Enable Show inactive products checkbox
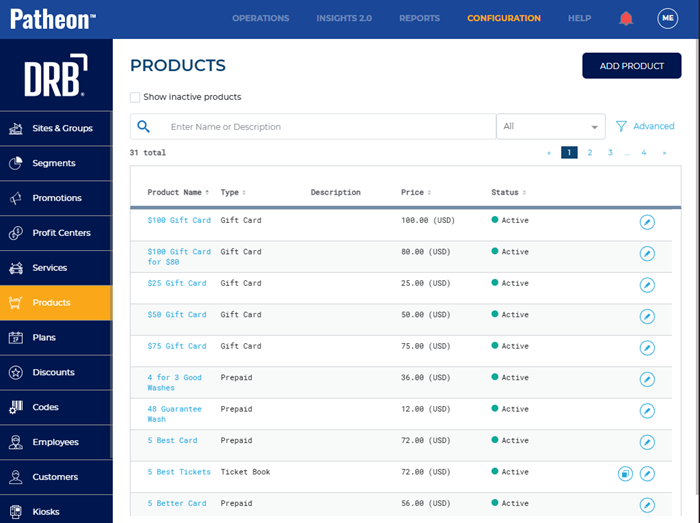 coord(135,97)
